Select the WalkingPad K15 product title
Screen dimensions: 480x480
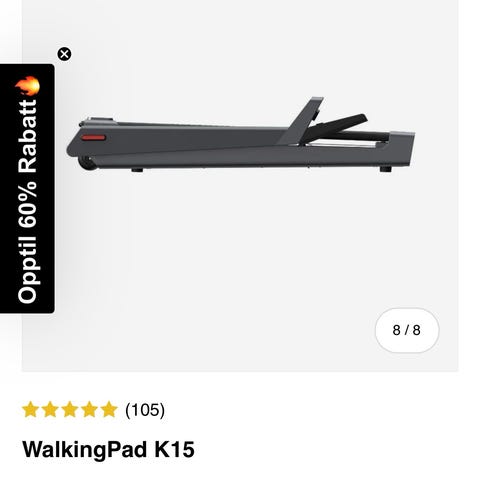[x=108, y=449]
